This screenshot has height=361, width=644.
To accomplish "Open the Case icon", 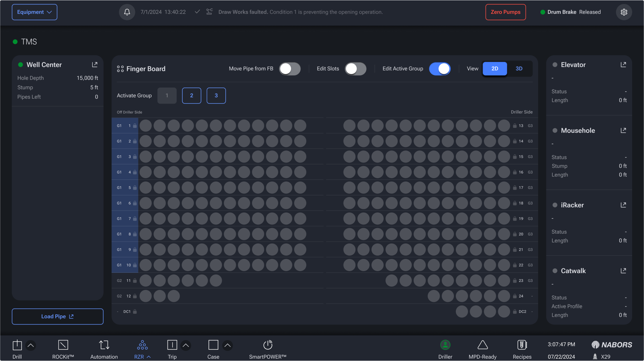I will pyautogui.click(x=213, y=345).
